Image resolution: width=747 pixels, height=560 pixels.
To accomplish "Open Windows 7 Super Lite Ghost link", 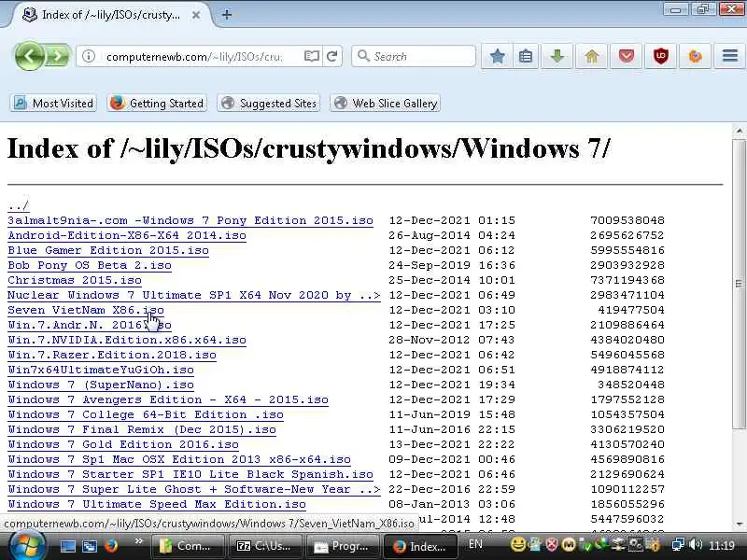I will [x=194, y=489].
